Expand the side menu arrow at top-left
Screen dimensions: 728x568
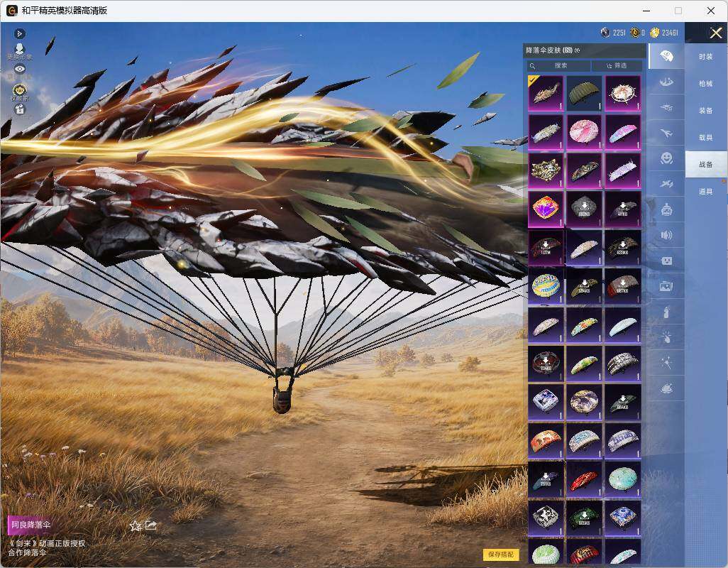coord(19,33)
